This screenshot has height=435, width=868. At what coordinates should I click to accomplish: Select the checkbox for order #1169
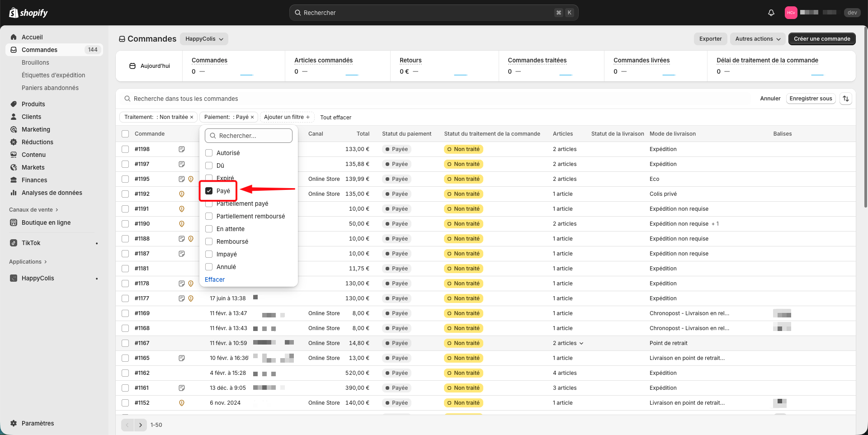[x=125, y=313]
